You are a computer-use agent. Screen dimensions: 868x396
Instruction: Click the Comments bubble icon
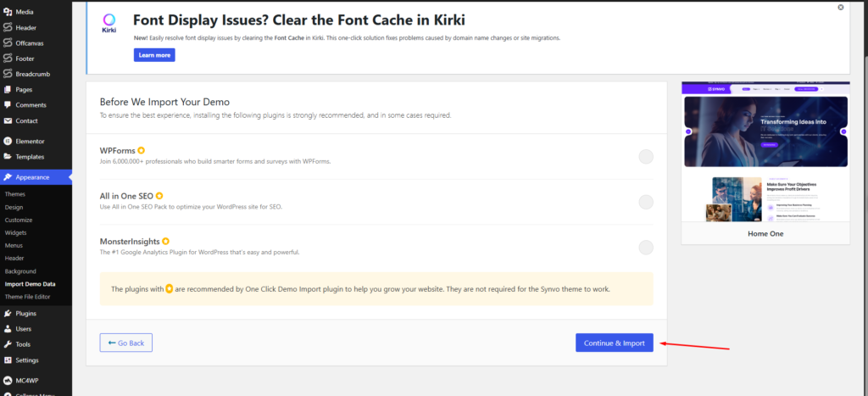8,104
